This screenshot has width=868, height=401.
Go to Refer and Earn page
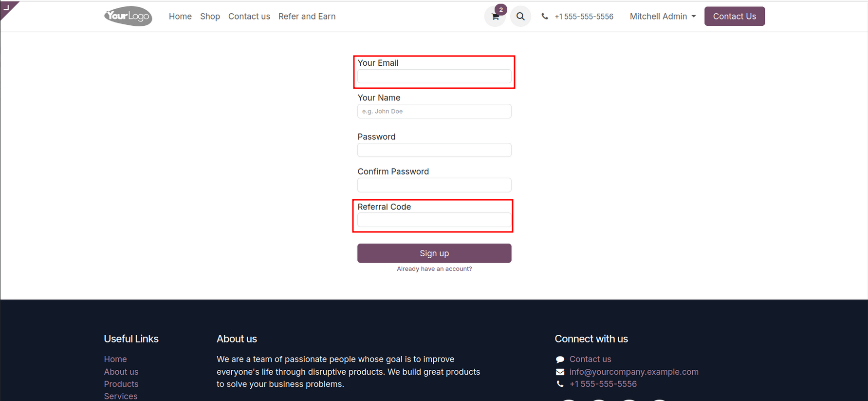point(307,17)
